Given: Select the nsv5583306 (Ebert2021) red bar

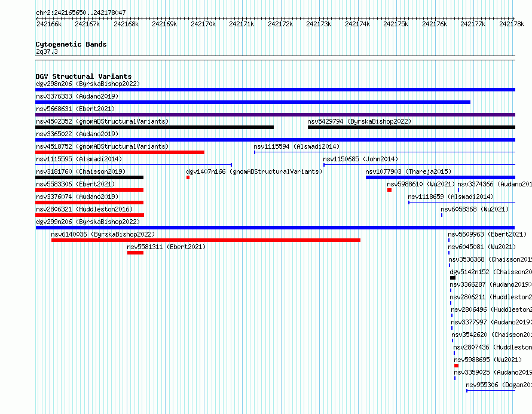Looking at the screenshot, I should (89, 190).
